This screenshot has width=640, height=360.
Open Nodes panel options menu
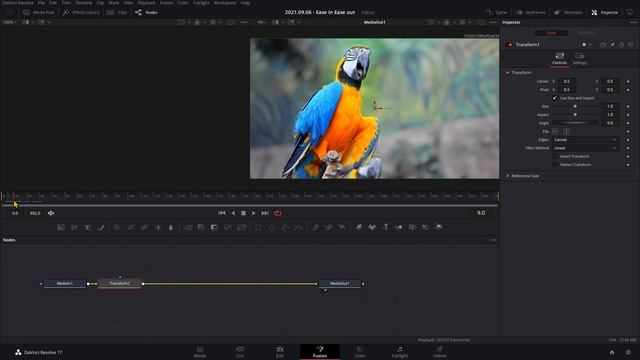[493, 240]
